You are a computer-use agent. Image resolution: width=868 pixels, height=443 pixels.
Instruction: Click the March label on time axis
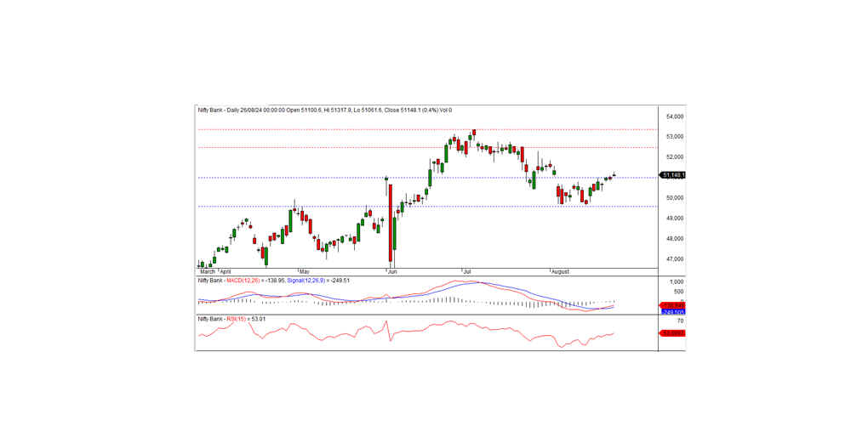point(207,272)
